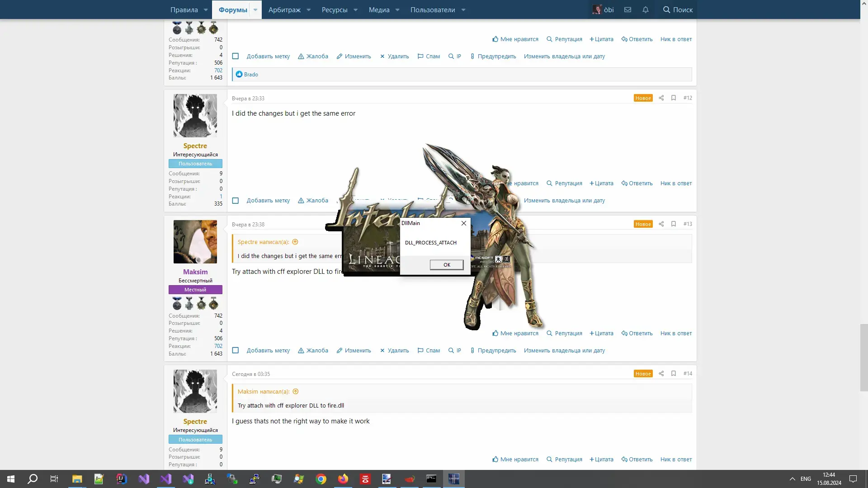Share post #12
Image resolution: width=868 pixels, height=488 pixels.
pyautogui.click(x=661, y=98)
